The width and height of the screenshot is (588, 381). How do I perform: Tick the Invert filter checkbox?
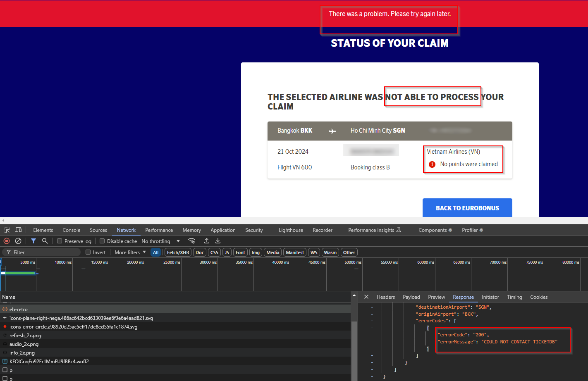pos(88,252)
